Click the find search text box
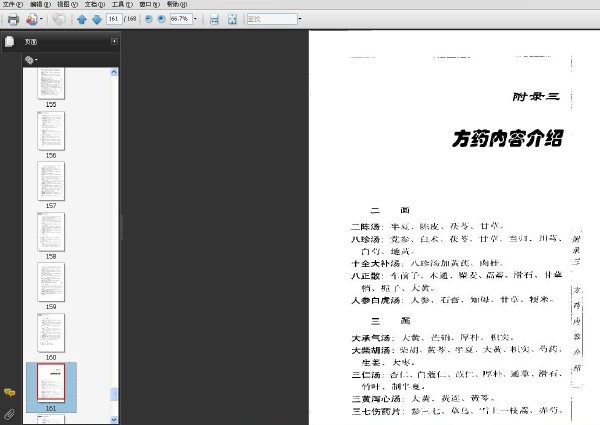The image size is (600, 425). pos(272,19)
